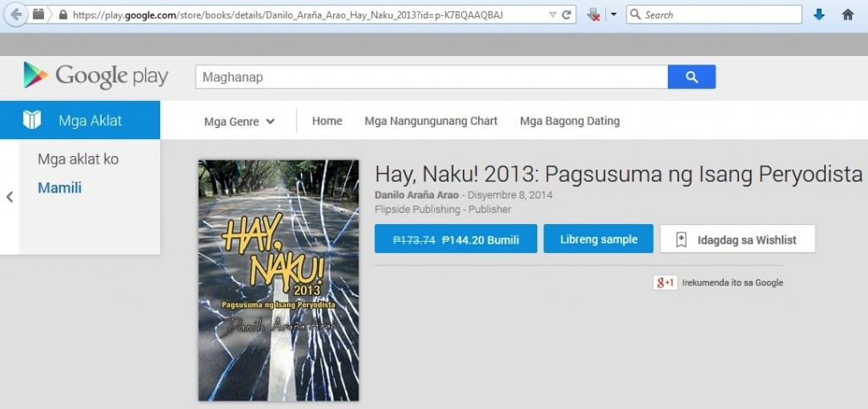
Task: Open the Downloads arrow icon
Action: 820,15
